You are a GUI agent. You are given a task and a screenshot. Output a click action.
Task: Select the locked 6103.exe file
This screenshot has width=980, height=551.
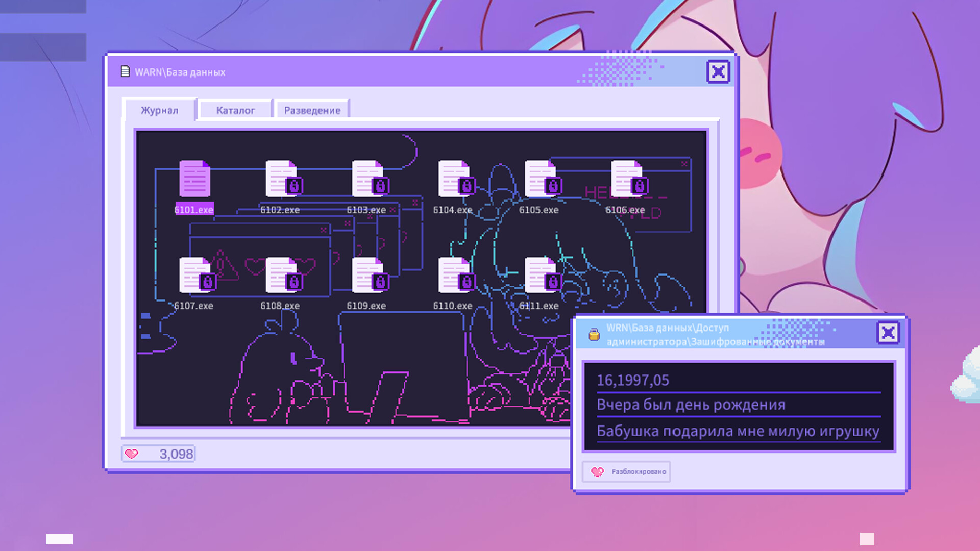[367, 179]
